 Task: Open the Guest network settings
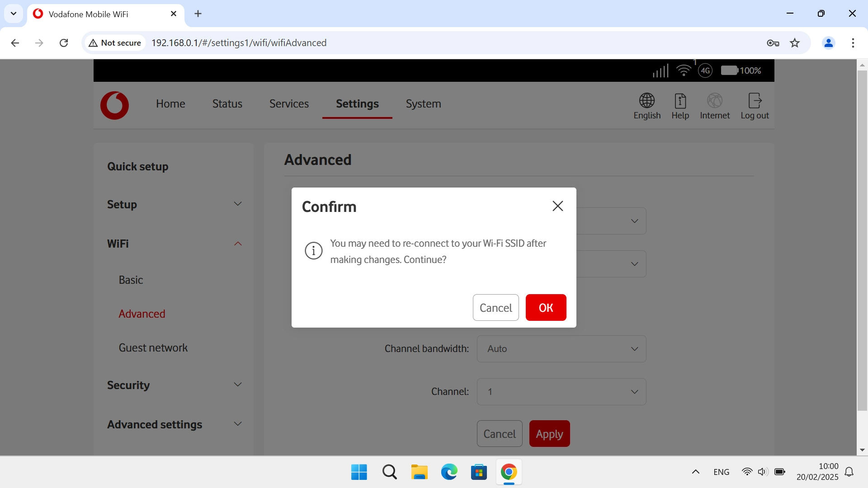153,347
